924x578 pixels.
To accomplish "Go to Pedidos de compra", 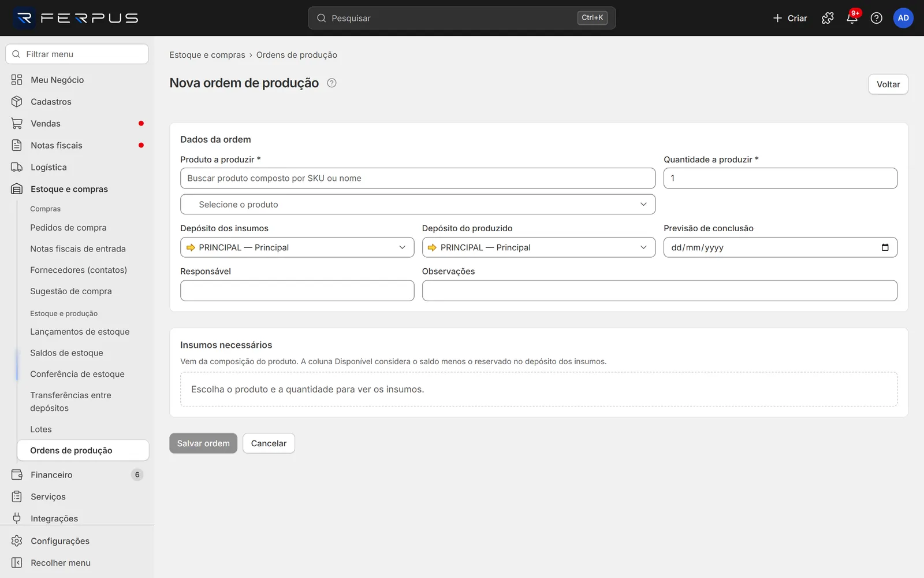I will click(x=68, y=228).
